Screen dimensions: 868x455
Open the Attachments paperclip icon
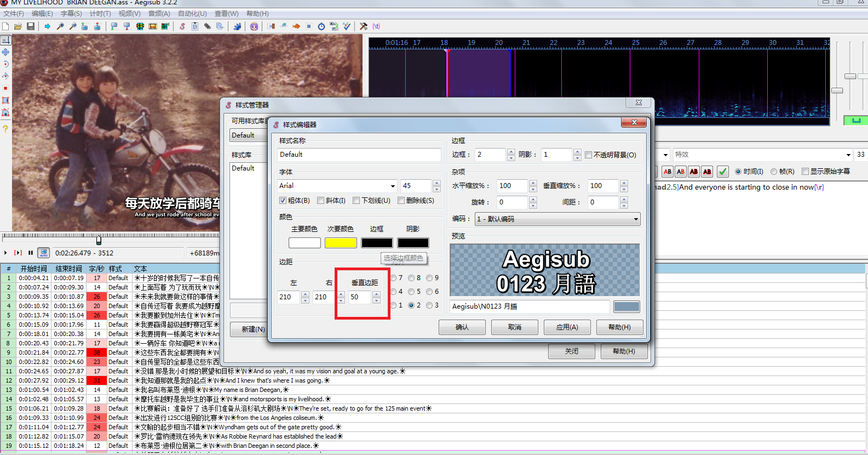click(x=208, y=26)
